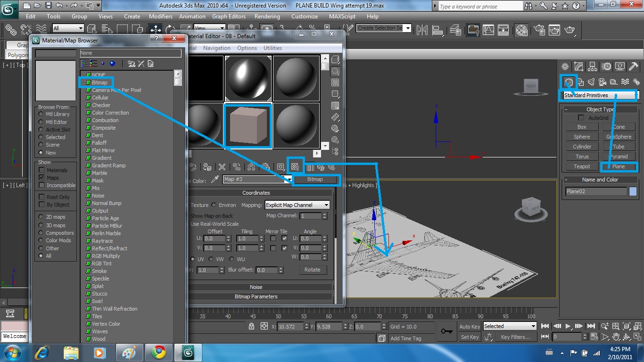Open the Graph Editors menu
This screenshot has width=644, height=362.
[x=229, y=16]
